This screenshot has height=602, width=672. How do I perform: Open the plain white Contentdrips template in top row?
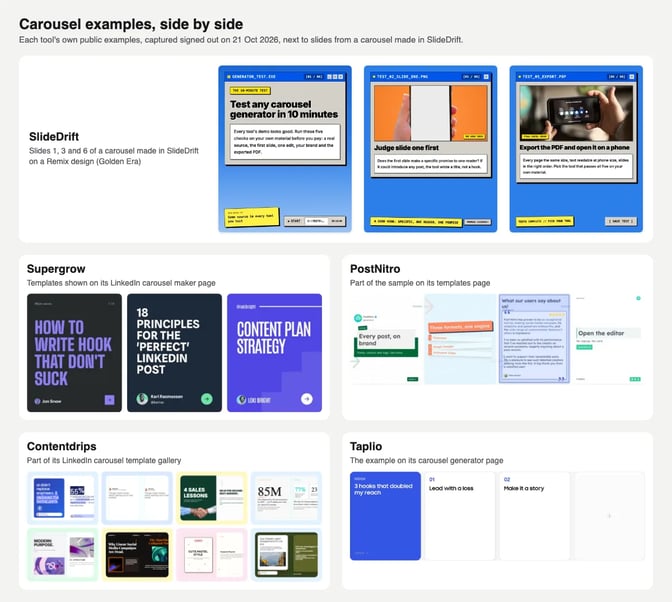coord(137,498)
